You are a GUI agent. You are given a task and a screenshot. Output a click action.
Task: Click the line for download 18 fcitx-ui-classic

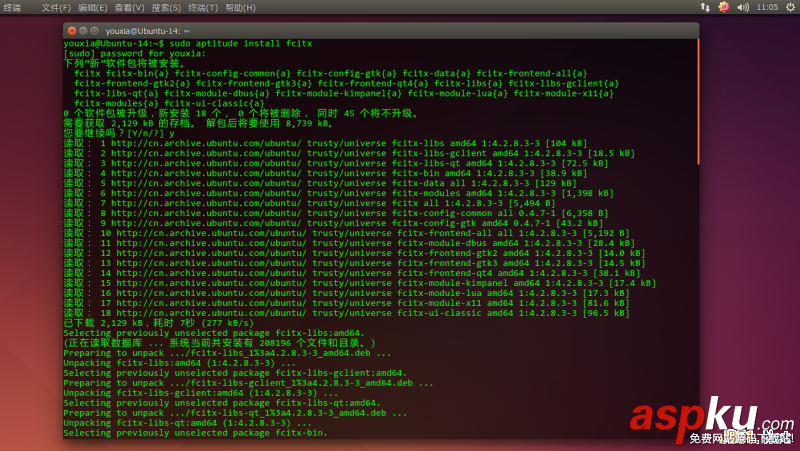pyautogui.click(x=346, y=313)
